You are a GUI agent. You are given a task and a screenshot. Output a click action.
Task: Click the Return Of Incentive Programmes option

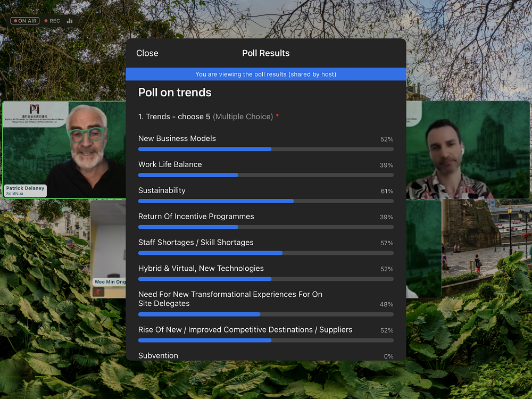[x=196, y=217]
